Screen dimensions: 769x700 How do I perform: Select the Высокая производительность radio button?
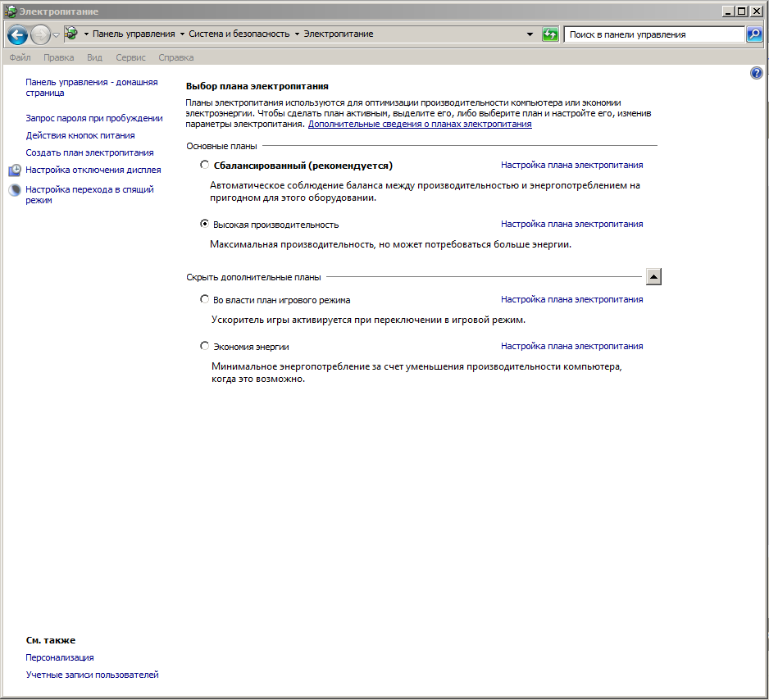[x=204, y=224]
